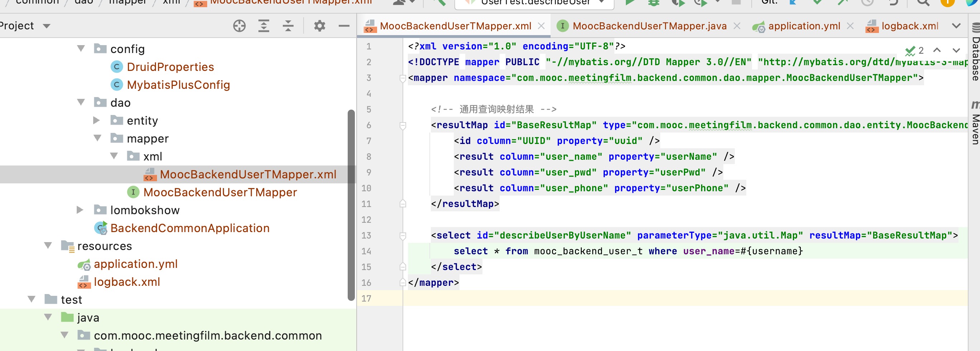Expand the lombokshow folder
Screen dimensions: 980x351
pos(80,210)
